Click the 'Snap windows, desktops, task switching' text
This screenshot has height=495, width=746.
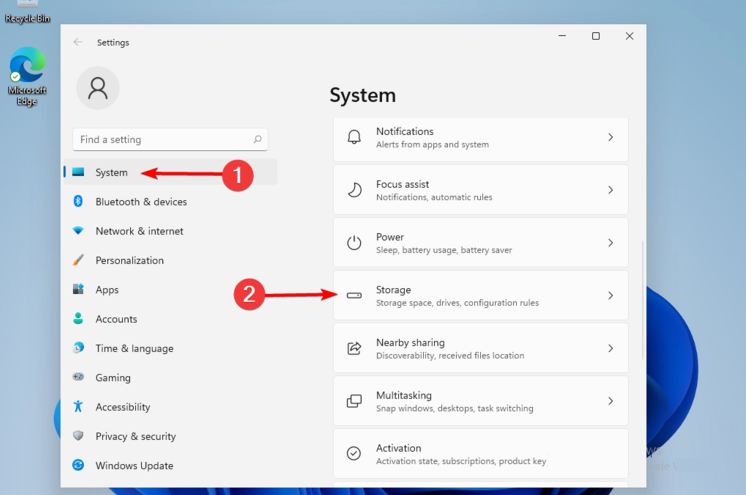pyautogui.click(x=455, y=408)
